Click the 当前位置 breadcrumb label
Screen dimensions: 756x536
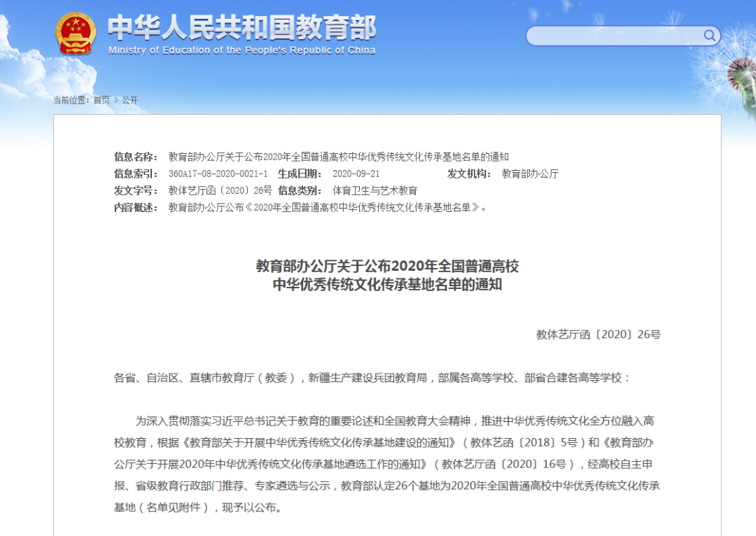71,100
